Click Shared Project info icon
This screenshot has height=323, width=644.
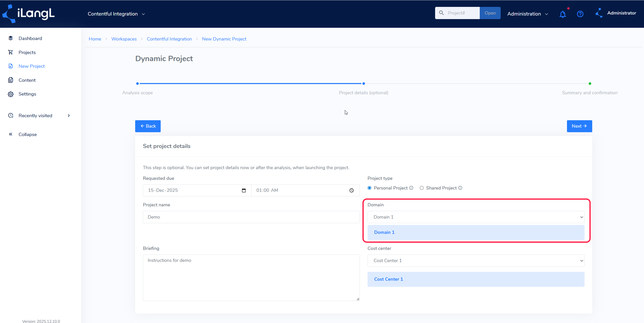coord(460,188)
